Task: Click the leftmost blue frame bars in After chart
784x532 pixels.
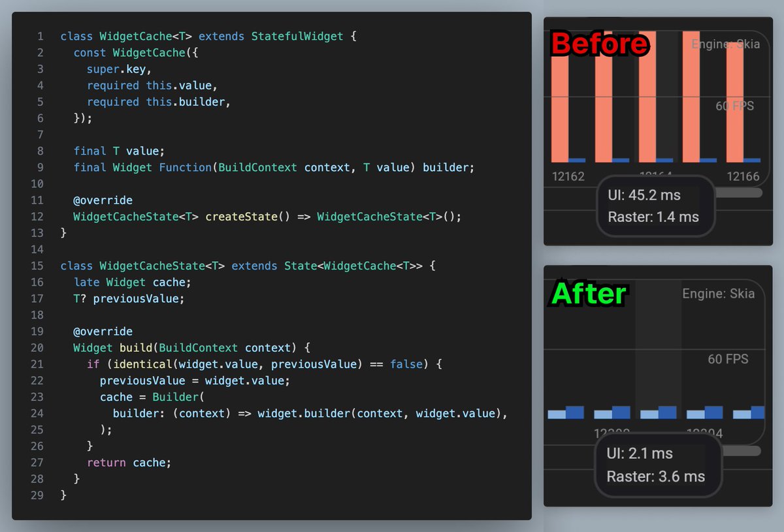Action: pos(566,413)
